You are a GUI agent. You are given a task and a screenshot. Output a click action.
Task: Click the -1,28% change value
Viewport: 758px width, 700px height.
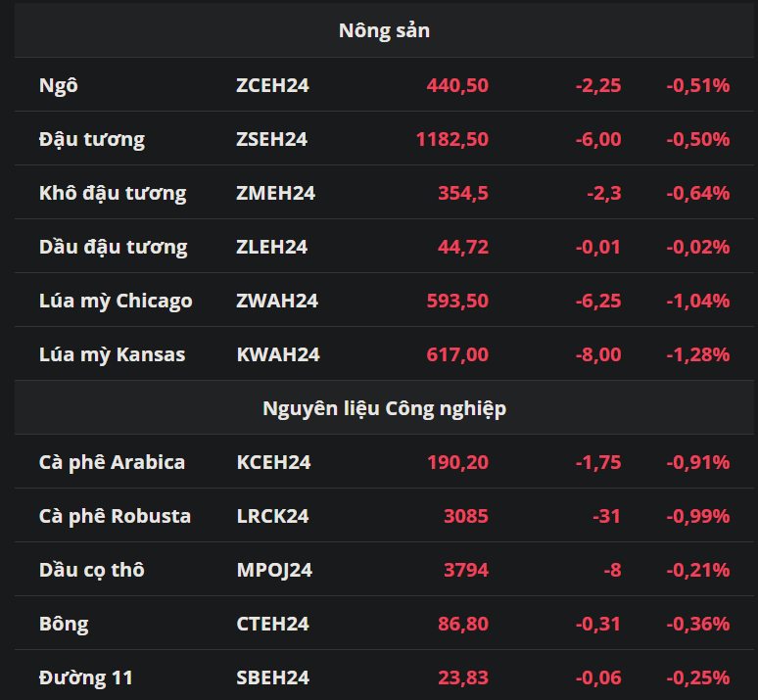[697, 354]
